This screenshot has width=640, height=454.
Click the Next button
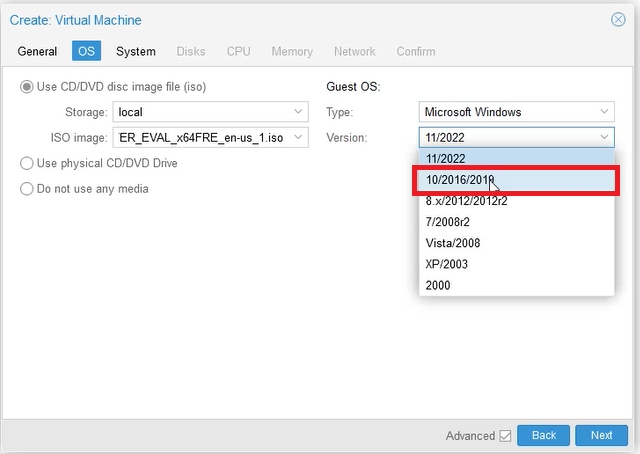point(601,436)
